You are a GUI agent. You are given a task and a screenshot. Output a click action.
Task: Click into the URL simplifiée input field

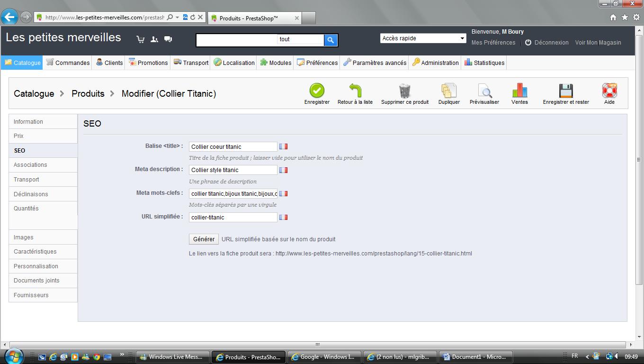pos(233,217)
